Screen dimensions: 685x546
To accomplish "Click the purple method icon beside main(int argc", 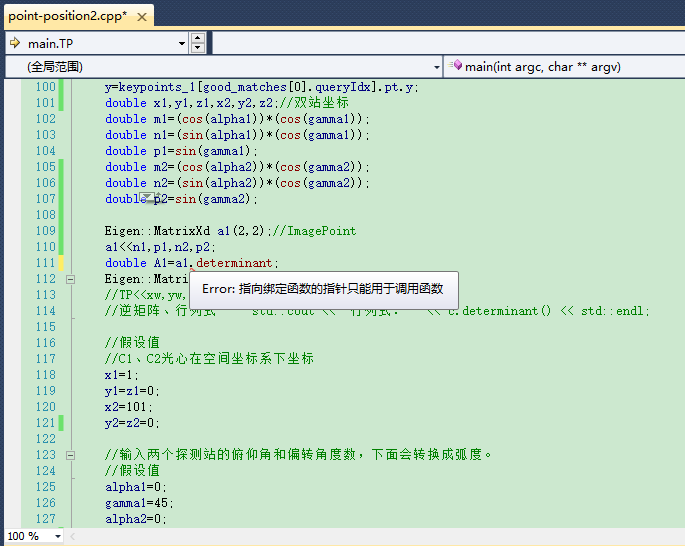I will click(x=456, y=66).
